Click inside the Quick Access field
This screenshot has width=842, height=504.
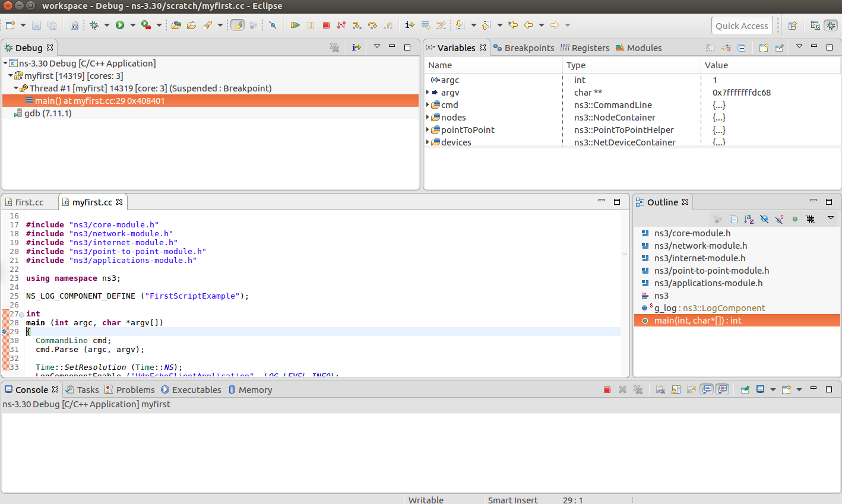pyautogui.click(x=742, y=26)
